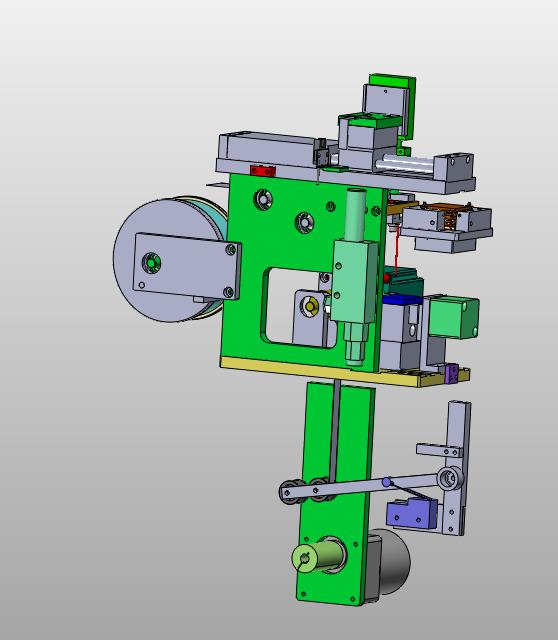Viewport: 558px width, 640px height.
Task: Select the thin gray rod between green plates
Action: 336,431
